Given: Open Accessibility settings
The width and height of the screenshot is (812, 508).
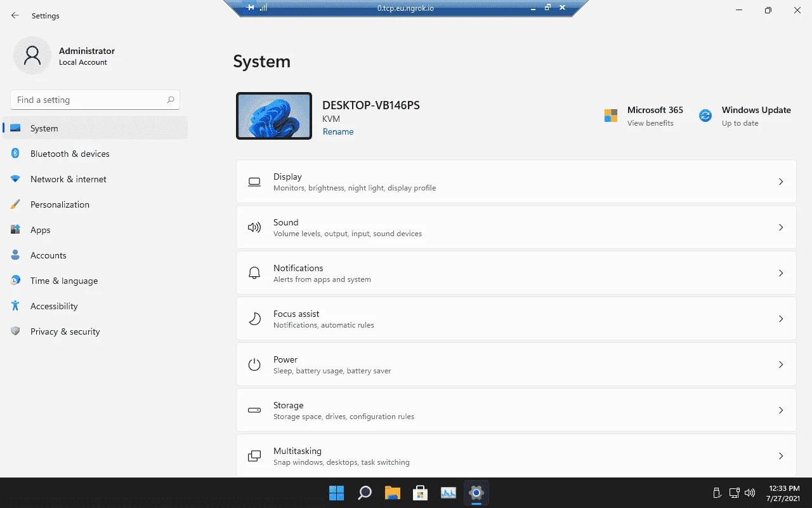Looking at the screenshot, I should click(x=95, y=306).
